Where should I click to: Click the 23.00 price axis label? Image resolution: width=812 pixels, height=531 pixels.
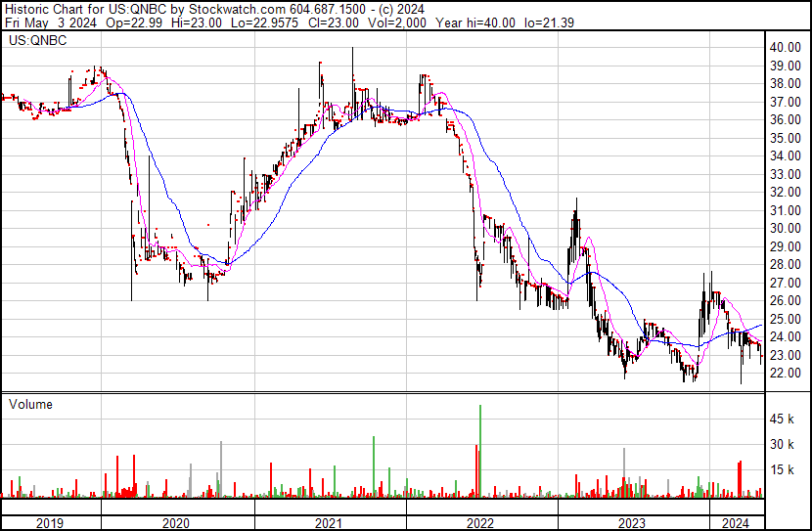pyautogui.click(x=786, y=356)
